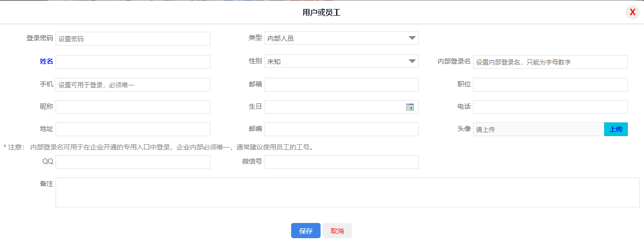Focus the 邮编 postal code field
Screen dimensions: 644x241
[341, 129]
